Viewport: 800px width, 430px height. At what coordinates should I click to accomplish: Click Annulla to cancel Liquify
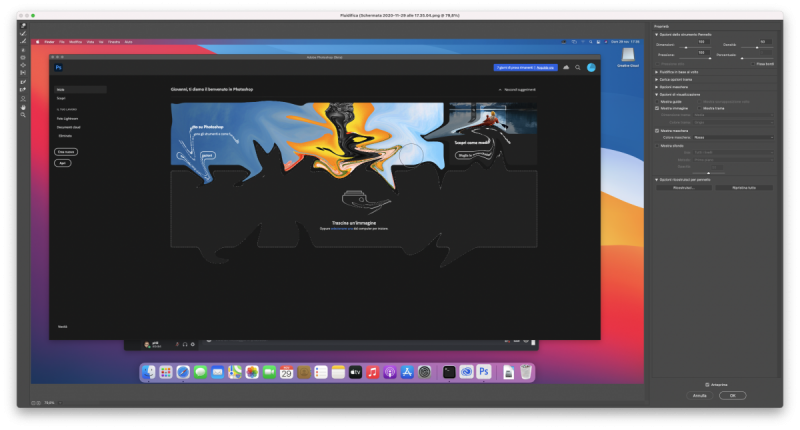coord(699,395)
